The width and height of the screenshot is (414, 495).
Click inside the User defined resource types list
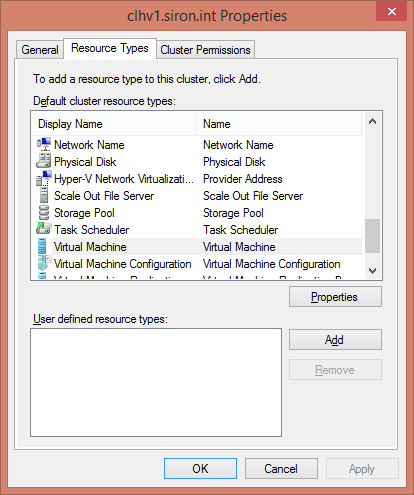click(x=156, y=382)
